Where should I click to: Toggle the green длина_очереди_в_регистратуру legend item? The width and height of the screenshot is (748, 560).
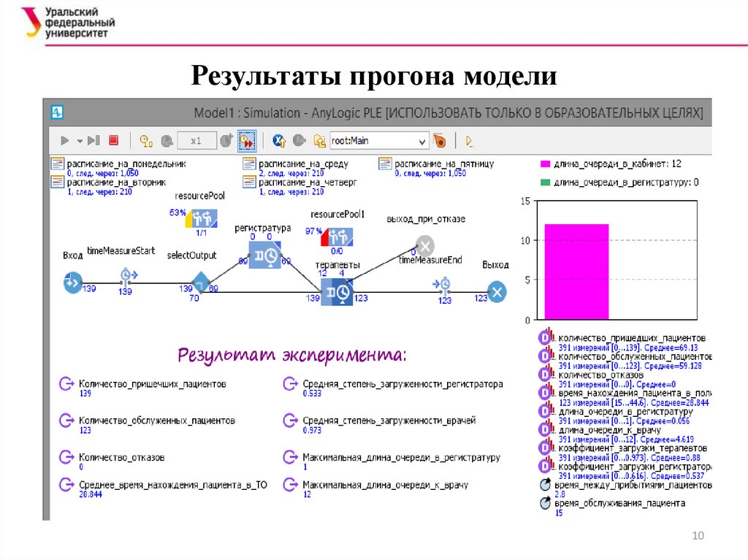(x=544, y=182)
